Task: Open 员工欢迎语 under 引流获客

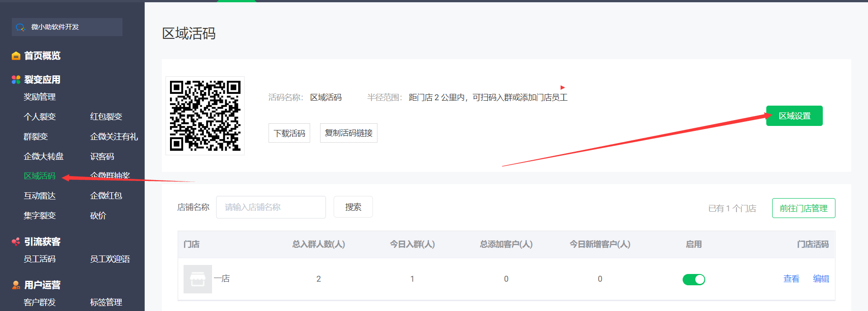Action: [110, 259]
